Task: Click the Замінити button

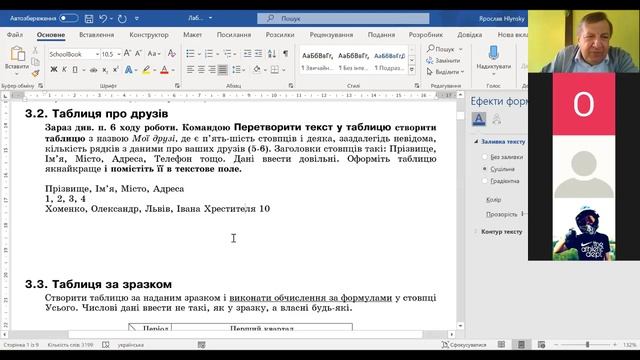Action: click(443, 60)
